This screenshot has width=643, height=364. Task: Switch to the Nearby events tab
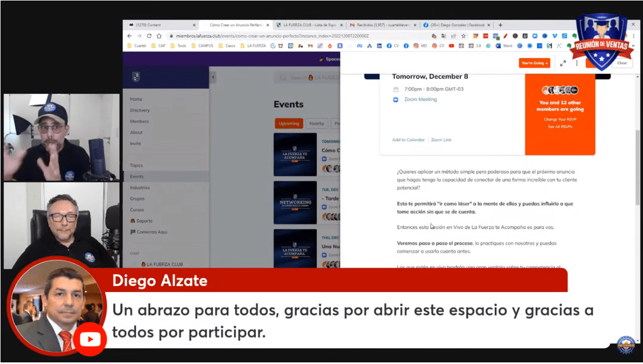coord(317,123)
